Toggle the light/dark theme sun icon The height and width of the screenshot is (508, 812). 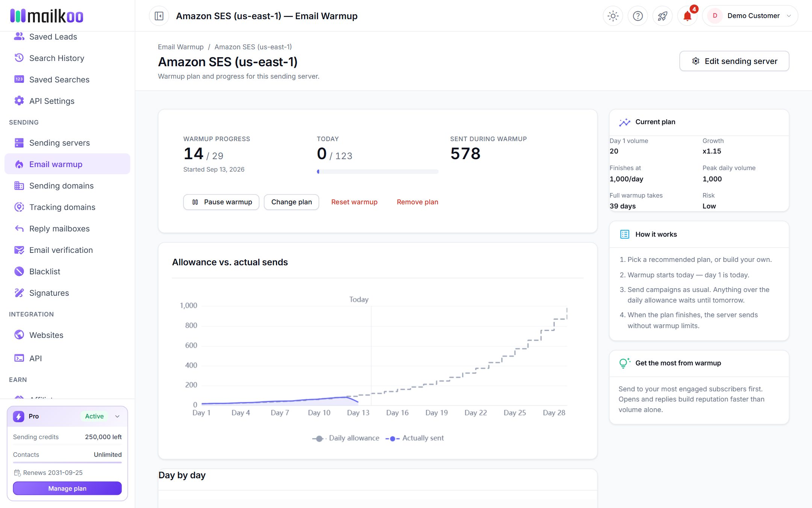613,16
